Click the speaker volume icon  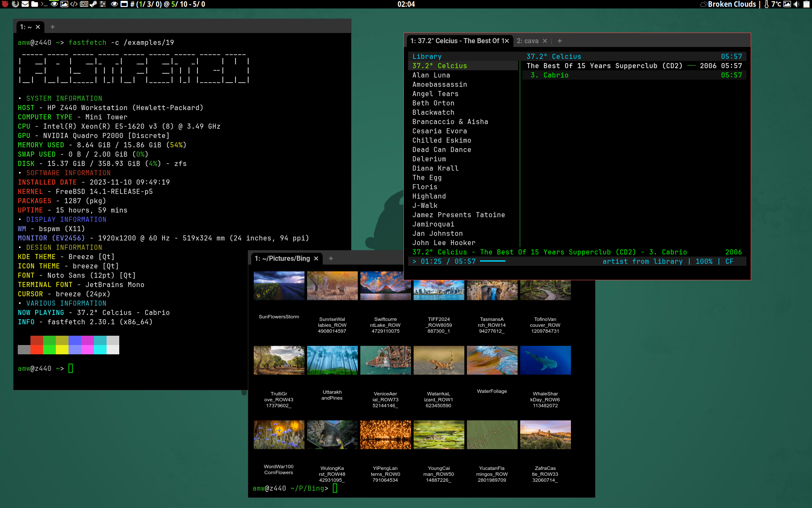click(796, 4)
